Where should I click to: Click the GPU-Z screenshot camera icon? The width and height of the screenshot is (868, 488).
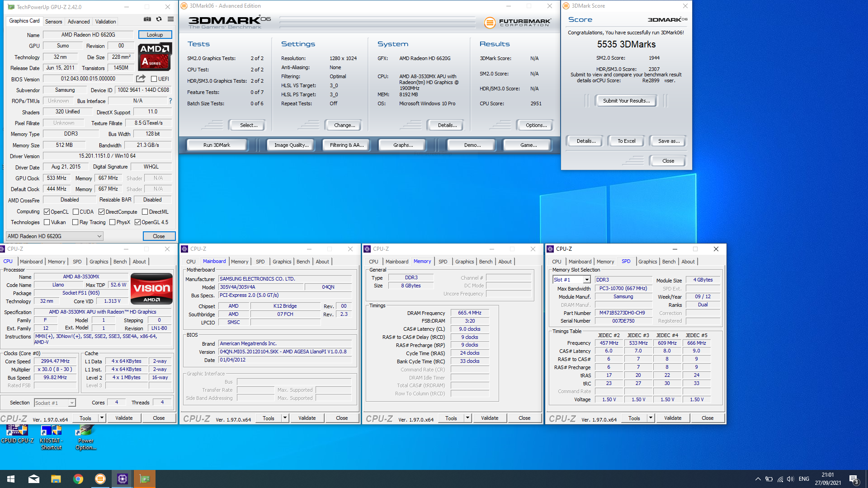tap(147, 19)
